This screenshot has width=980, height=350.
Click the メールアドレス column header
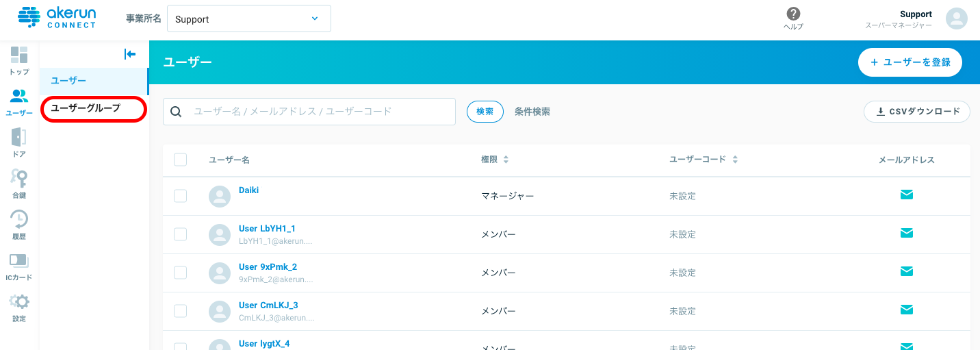(907, 160)
